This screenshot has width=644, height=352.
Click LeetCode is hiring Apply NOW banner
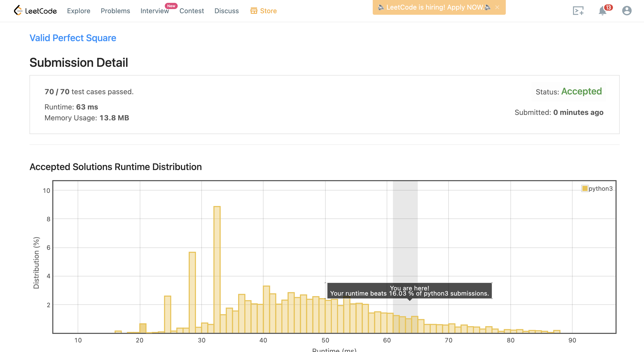pyautogui.click(x=435, y=7)
